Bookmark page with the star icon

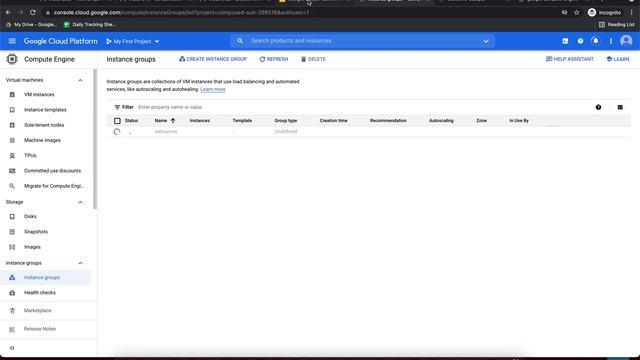576,13
